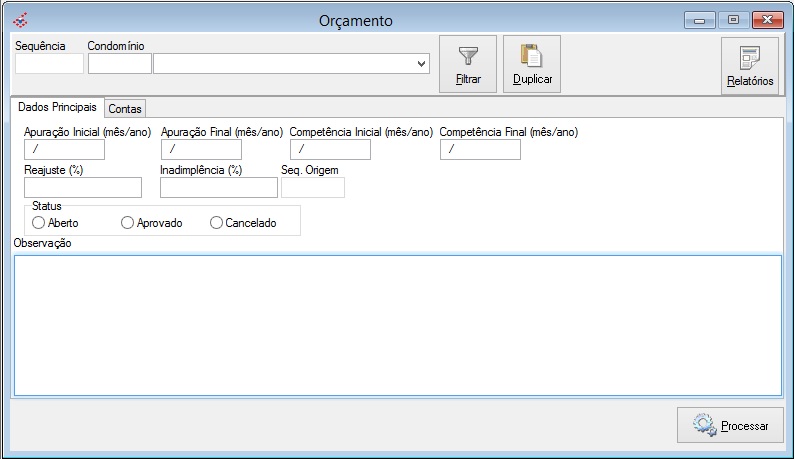Click inside the Observação text area
Image resolution: width=795 pixels, height=459 pixels.
click(397, 324)
